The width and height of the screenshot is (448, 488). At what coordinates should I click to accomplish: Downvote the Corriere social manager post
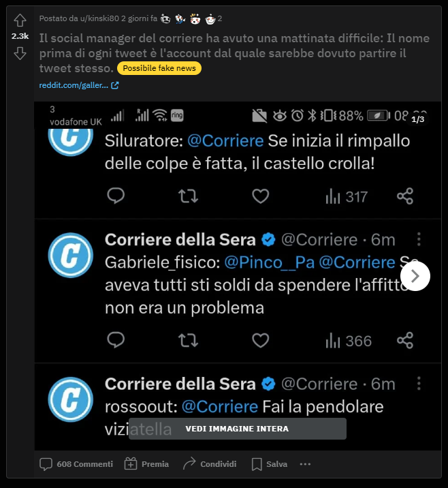[20, 53]
